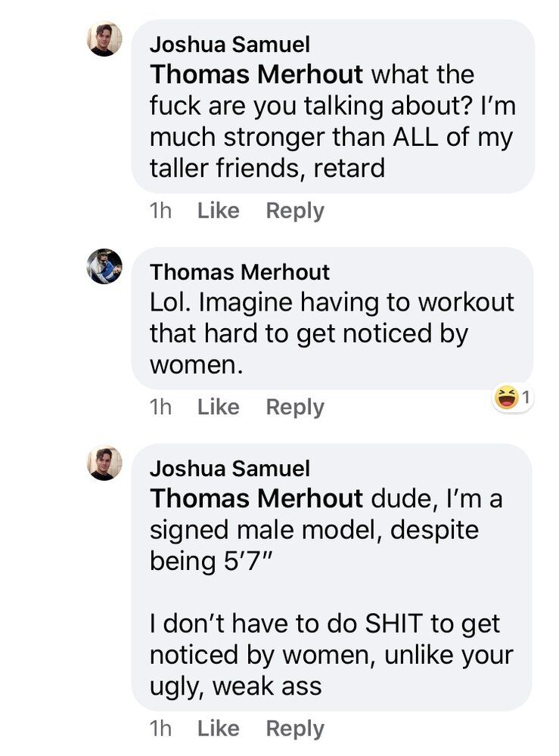This screenshot has width=559, height=756.
Task: Reply to the 'taller friends' comment
Action: click(x=295, y=211)
